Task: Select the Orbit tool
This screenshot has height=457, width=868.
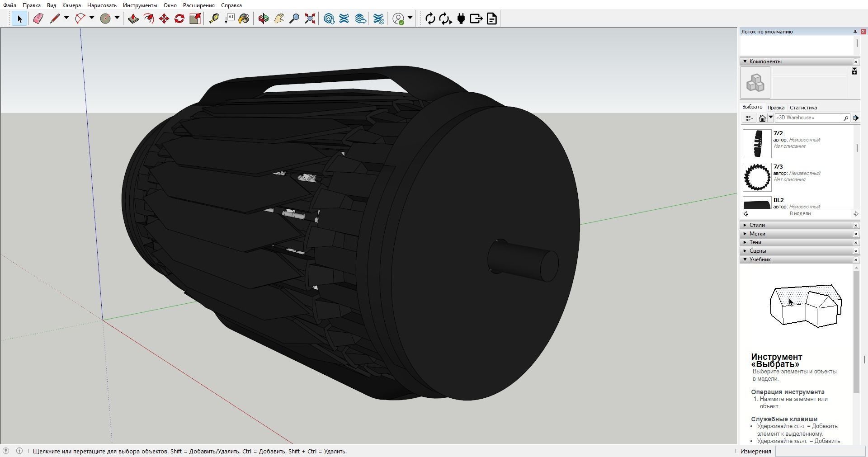Action: tap(263, 19)
